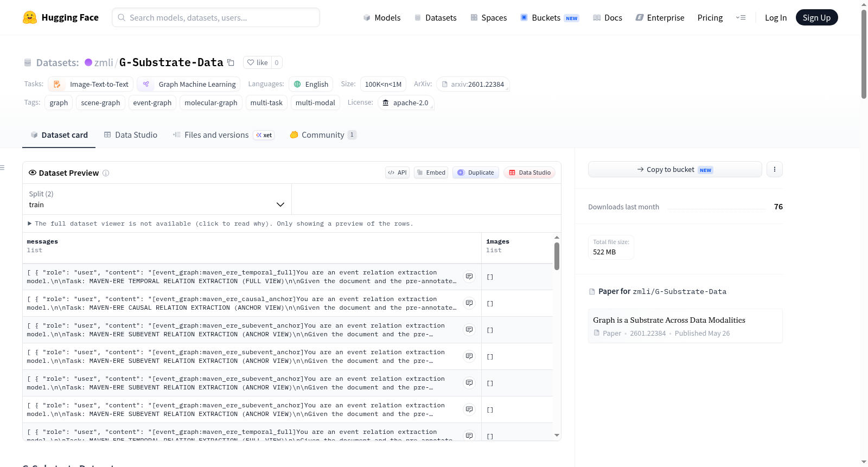
Task: Click the info icon next to Dataset Preview
Action: pyautogui.click(x=106, y=173)
